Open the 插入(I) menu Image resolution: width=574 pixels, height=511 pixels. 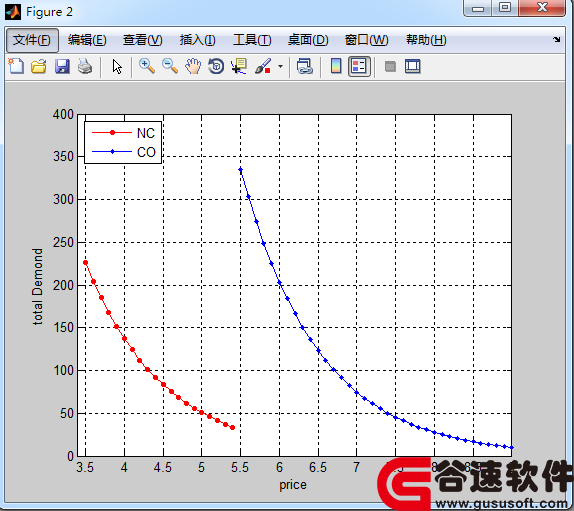(198, 40)
